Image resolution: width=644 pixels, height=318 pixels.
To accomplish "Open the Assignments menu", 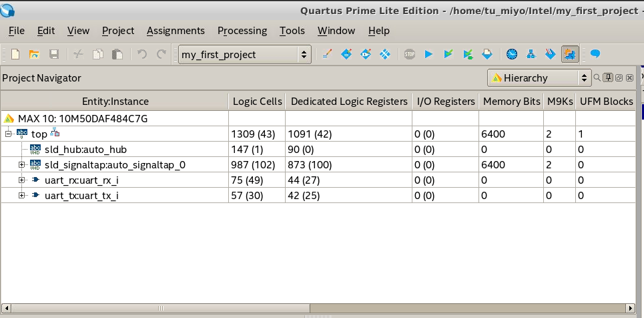I will (176, 31).
